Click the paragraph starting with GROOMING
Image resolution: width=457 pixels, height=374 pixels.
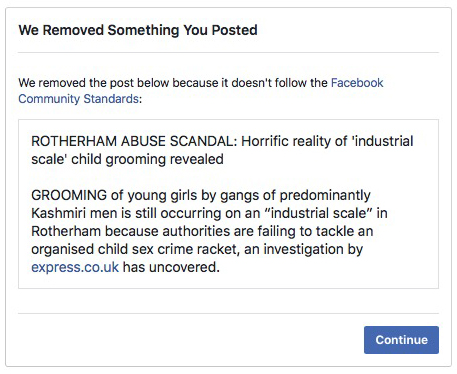pyautogui.click(x=209, y=231)
